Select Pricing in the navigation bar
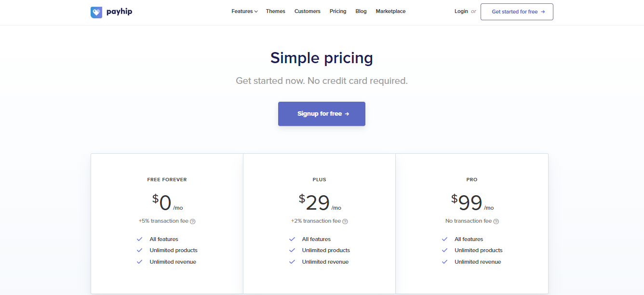The width and height of the screenshot is (644, 295). pyautogui.click(x=338, y=12)
